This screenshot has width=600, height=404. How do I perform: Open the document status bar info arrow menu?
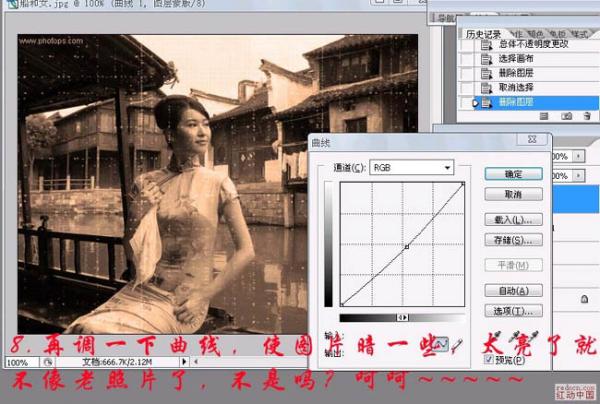tap(184, 362)
